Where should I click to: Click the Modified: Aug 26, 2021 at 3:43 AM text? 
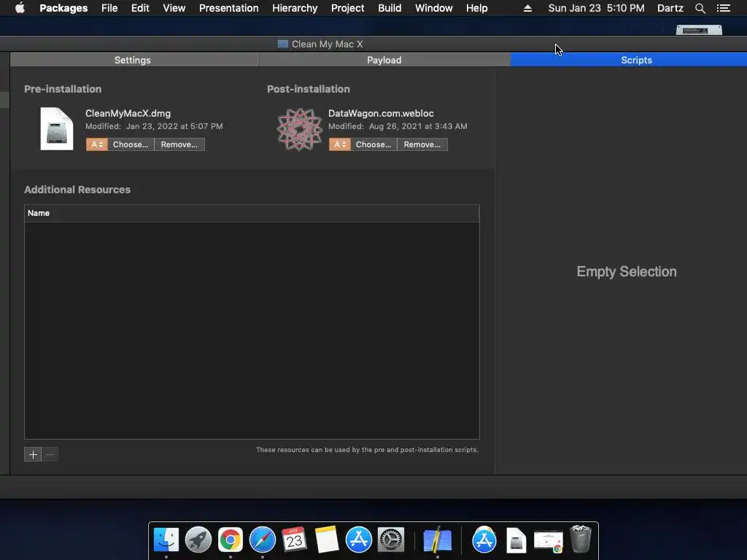[398, 126]
